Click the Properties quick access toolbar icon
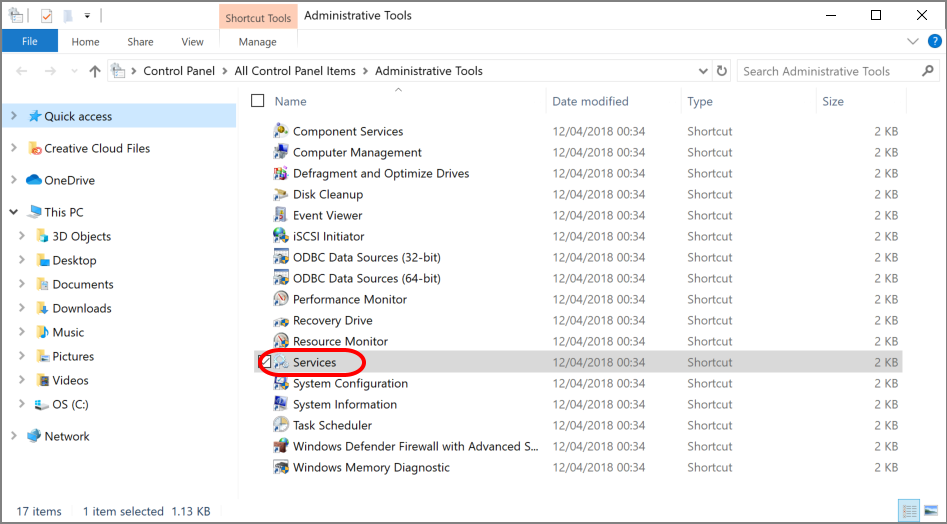 (x=47, y=16)
